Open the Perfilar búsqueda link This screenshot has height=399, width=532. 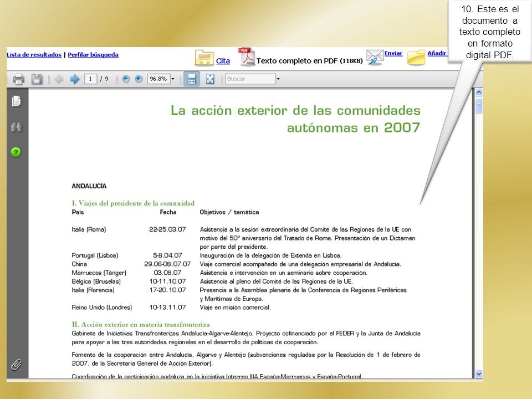point(93,55)
